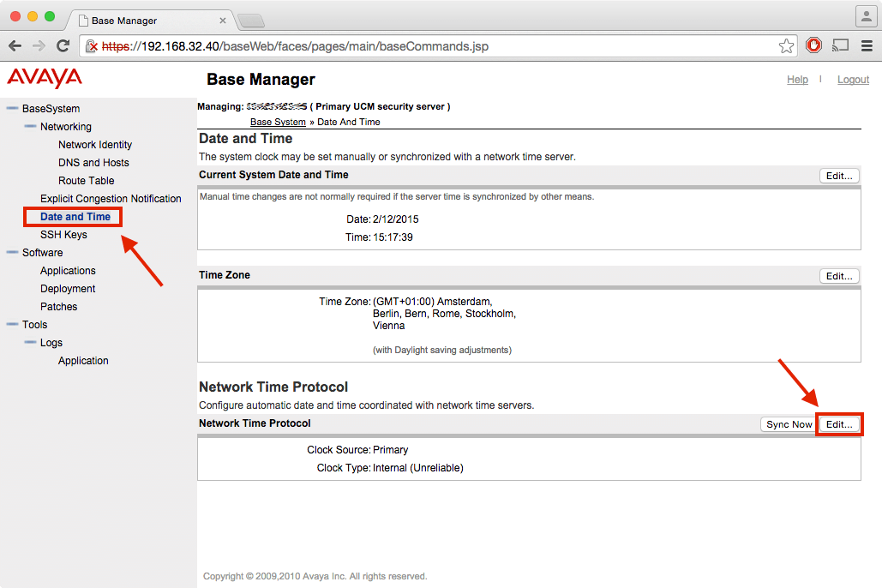
Task: Click the Clock Type value Internal (Unreliable)
Action: click(418, 468)
